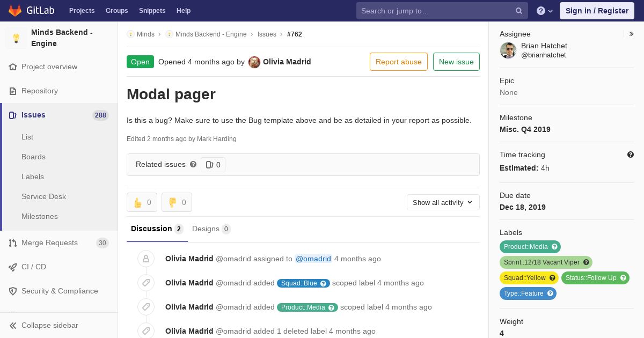This screenshot has height=338, width=644.
Task: Click the help icon on Squad::Blue activity label
Action: [324, 283]
